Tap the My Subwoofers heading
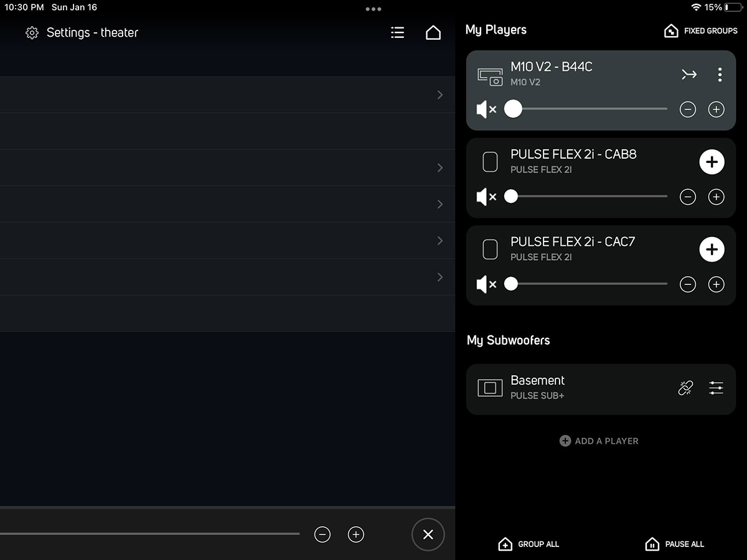The width and height of the screenshot is (747, 560). 509,340
